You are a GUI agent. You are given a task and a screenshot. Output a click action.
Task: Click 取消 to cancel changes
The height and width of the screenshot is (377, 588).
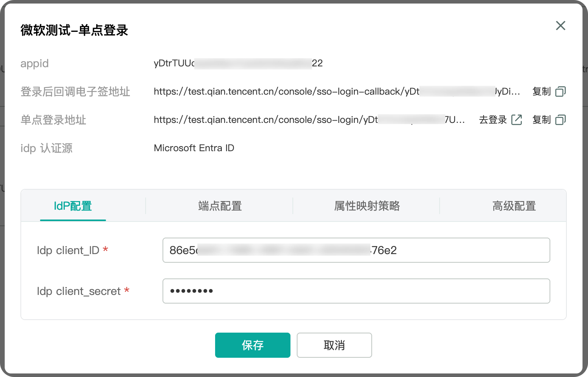point(334,345)
